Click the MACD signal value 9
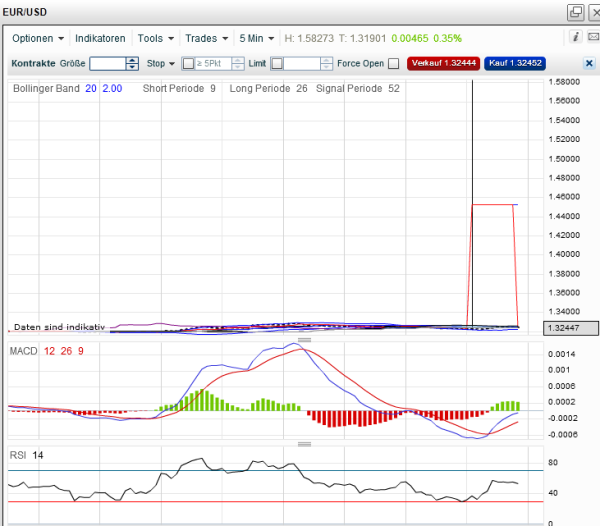Screen dimensions: 600x526 (81, 351)
